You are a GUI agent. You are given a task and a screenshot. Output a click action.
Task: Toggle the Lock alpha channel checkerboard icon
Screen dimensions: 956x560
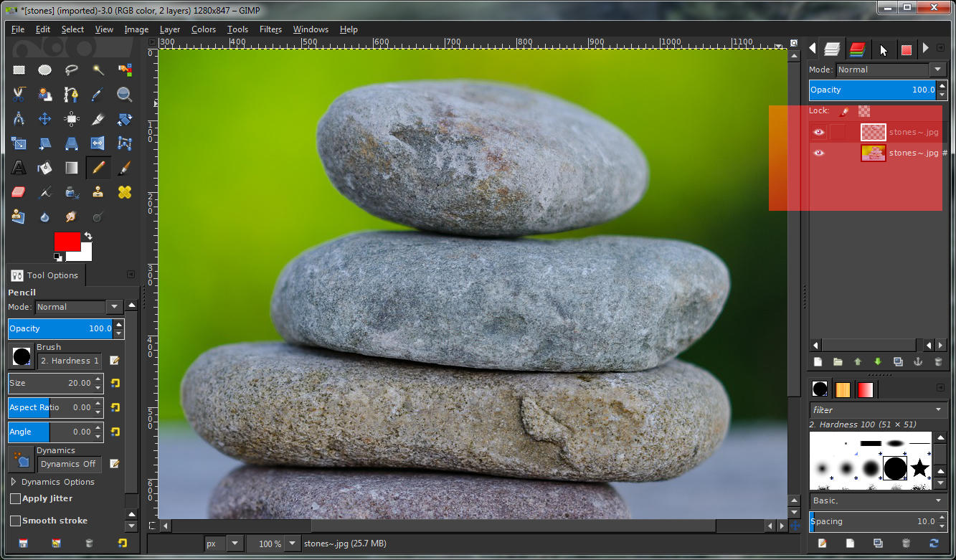pyautogui.click(x=864, y=111)
